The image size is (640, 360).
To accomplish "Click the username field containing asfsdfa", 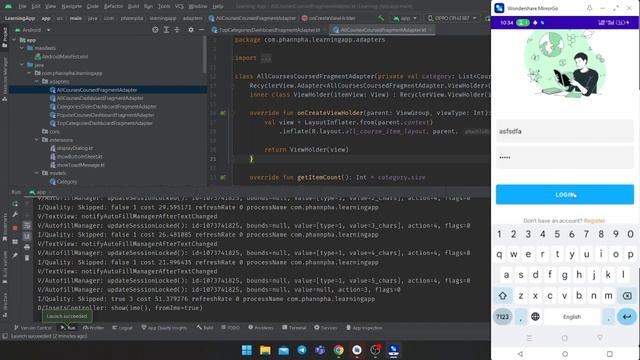I will pyautogui.click(x=565, y=131).
